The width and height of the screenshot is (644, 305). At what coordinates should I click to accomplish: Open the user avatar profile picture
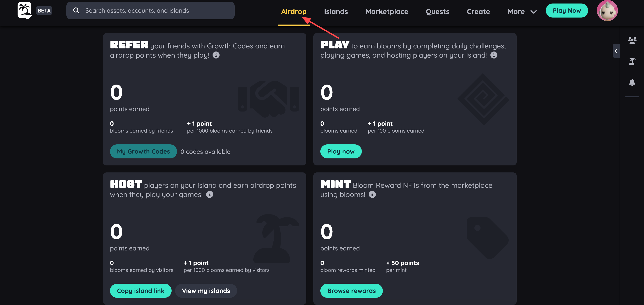click(x=607, y=11)
